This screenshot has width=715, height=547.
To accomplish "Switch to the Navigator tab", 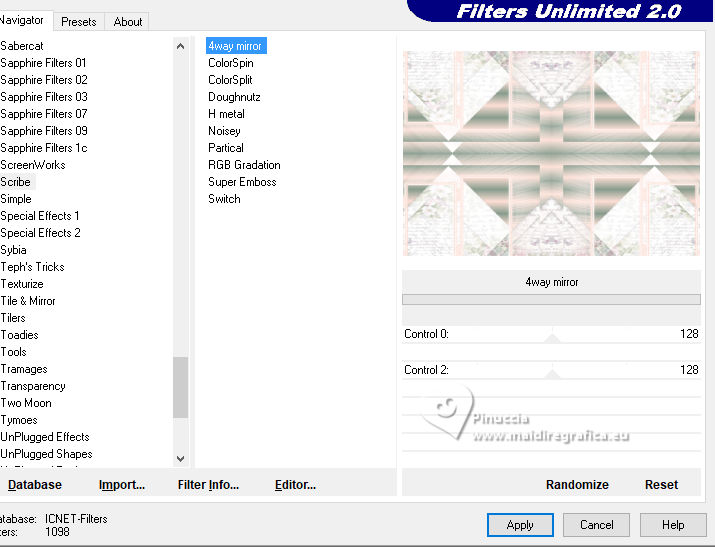I will pyautogui.click(x=23, y=21).
